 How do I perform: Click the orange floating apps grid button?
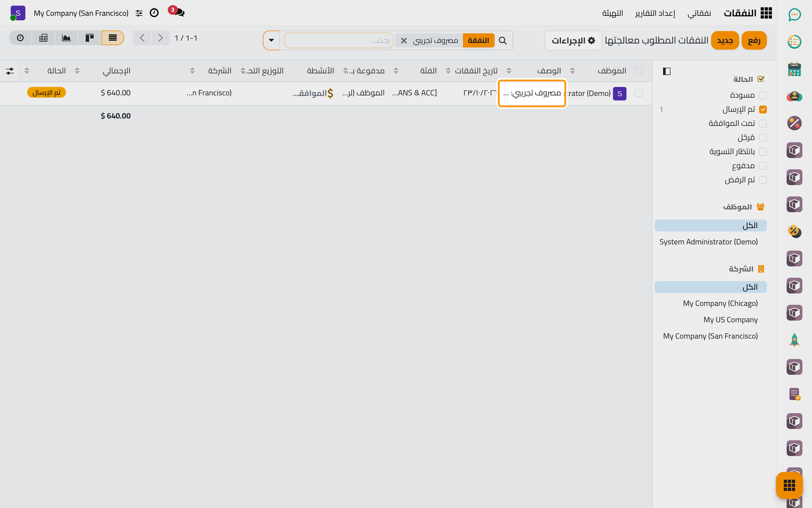click(789, 485)
